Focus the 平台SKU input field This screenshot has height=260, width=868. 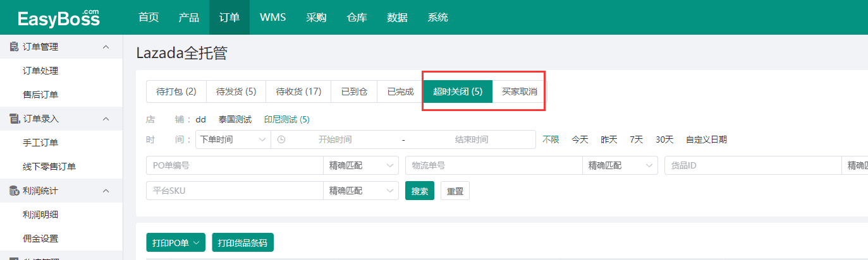[x=235, y=191]
